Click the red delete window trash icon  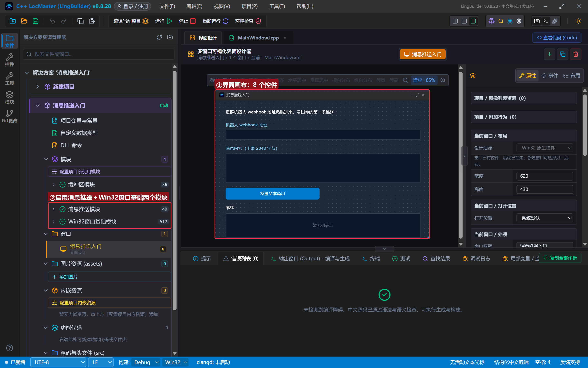(576, 54)
